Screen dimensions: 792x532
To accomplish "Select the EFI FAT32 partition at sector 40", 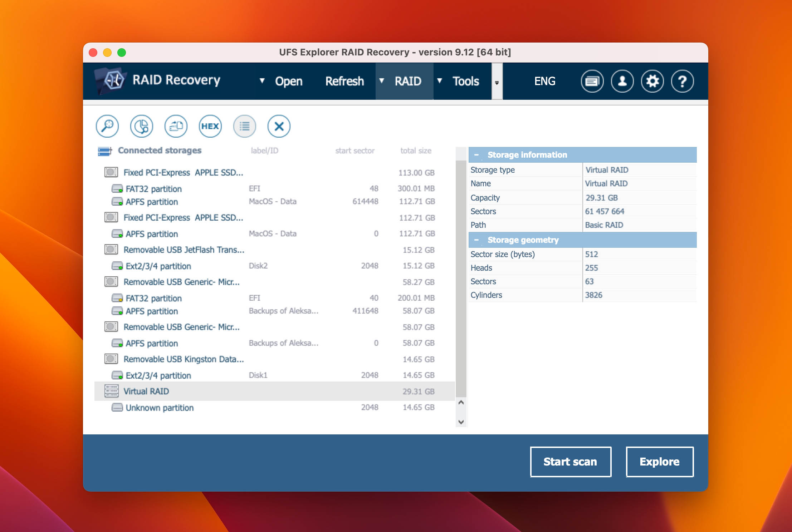I will pos(274,298).
